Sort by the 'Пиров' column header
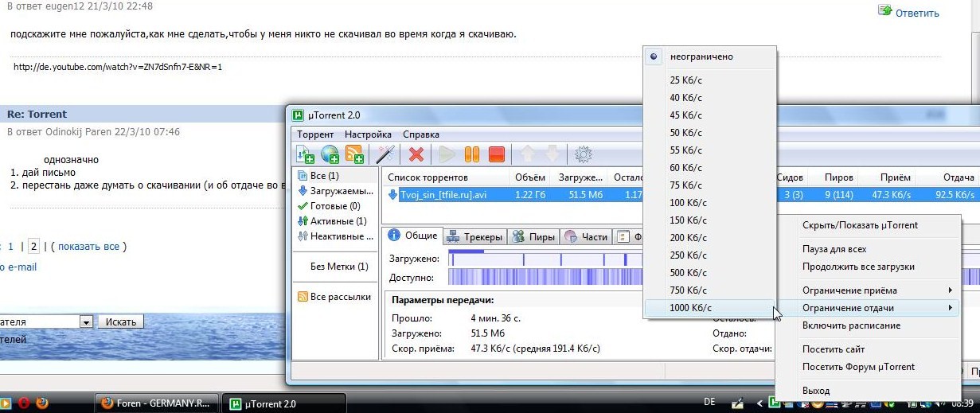The height and width of the screenshot is (413, 980). [x=839, y=177]
